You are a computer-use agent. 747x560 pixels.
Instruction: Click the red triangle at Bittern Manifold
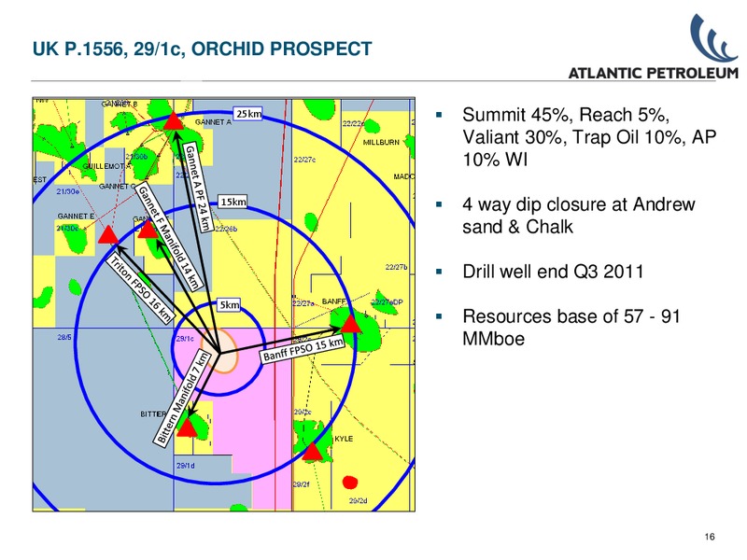[187, 427]
